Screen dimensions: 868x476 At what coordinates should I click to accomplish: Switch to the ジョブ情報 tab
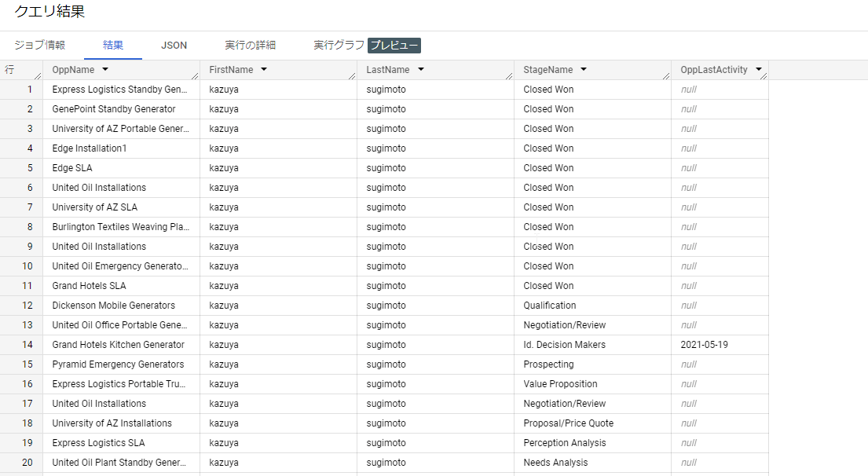39,46
